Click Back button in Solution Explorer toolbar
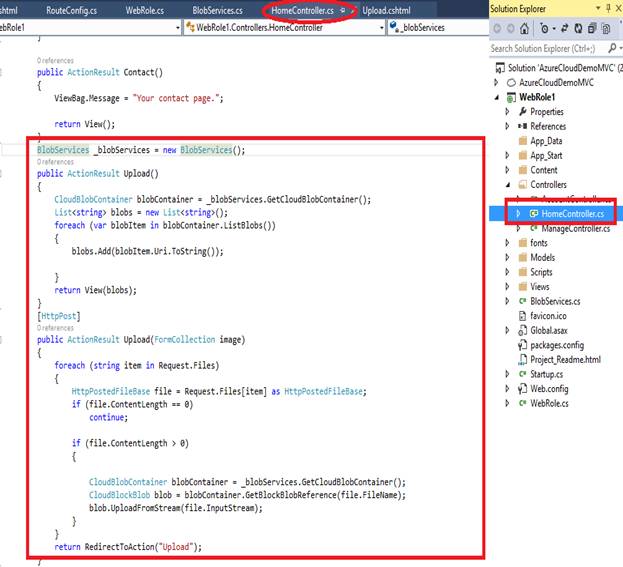The width and height of the screenshot is (623, 567). (497, 28)
